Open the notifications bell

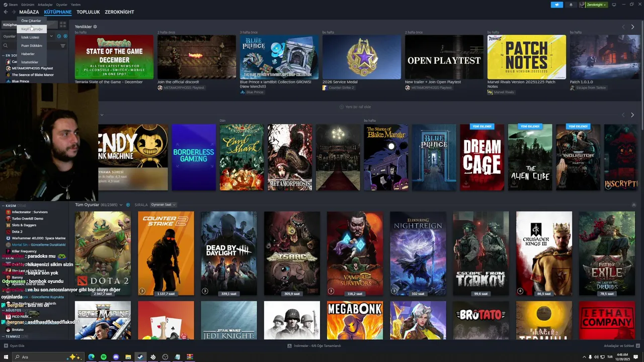pos(571,5)
